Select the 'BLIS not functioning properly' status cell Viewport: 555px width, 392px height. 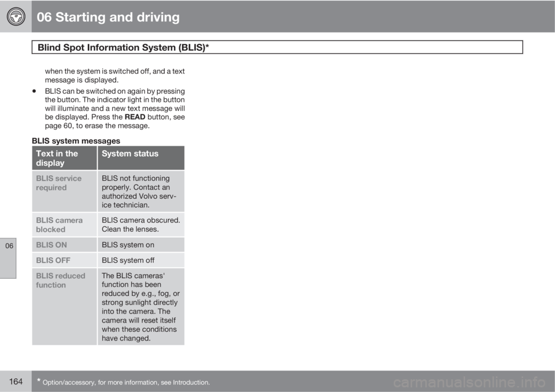[x=141, y=191]
